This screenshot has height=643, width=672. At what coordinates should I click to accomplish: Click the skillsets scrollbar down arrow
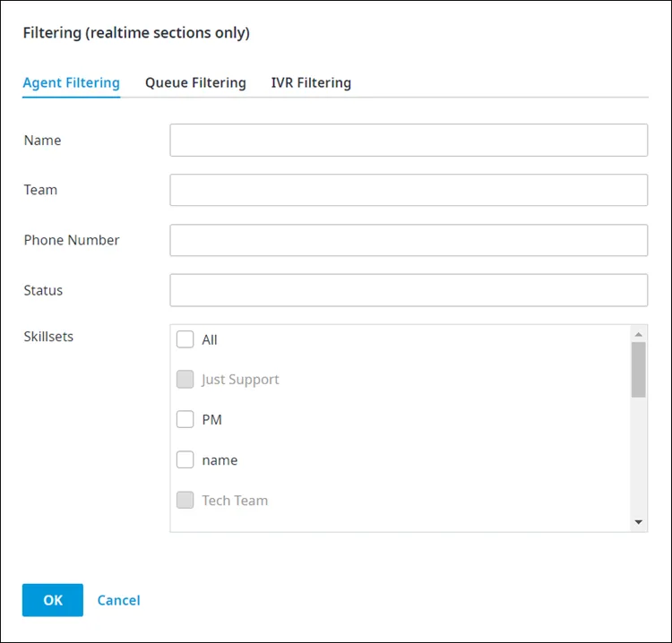pyautogui.click(x=639, y=522)
